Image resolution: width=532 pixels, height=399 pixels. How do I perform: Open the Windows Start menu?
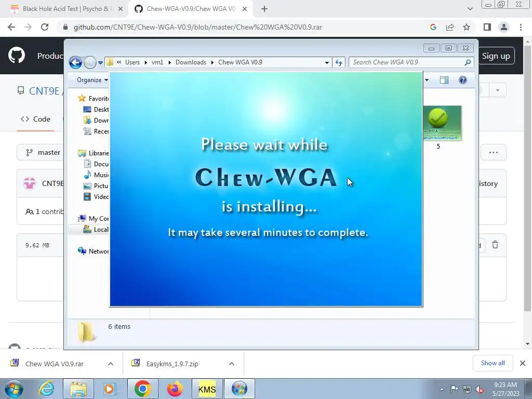14,389
